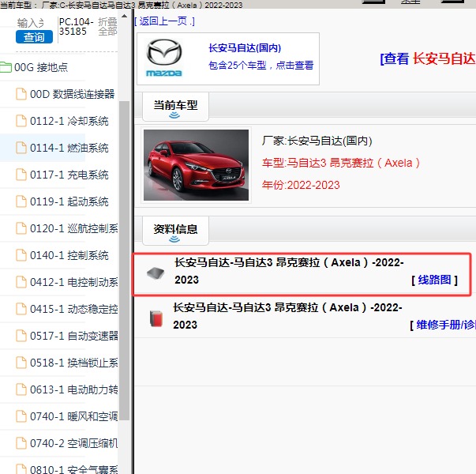Click the Mazda logo image
Image resolution: width=476 pixels, height=474 pixels.
(164, 58)
